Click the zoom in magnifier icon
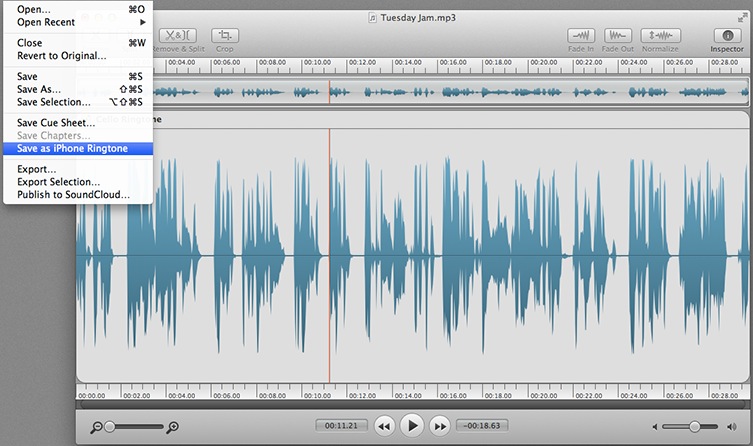Image resolution: width=753 pixels, height=446 pixels. (173, 427)
